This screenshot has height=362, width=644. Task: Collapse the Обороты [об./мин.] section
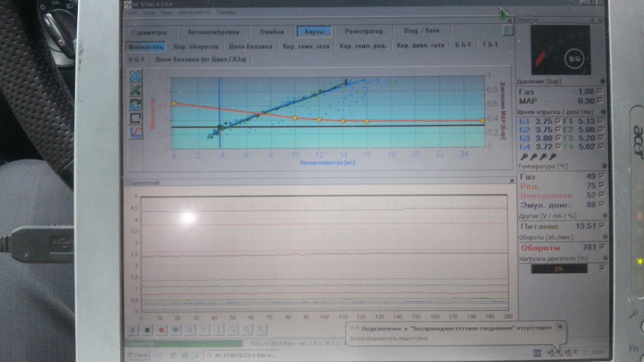(x=605, y=237)
